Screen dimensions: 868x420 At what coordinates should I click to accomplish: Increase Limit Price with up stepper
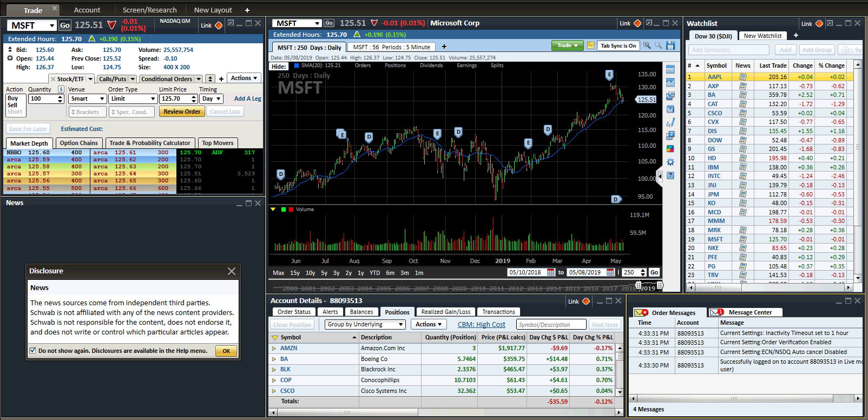[194, 96]
